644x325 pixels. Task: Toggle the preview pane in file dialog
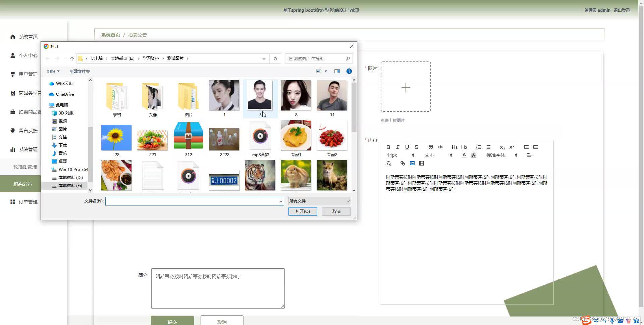(x=337, y=71)
